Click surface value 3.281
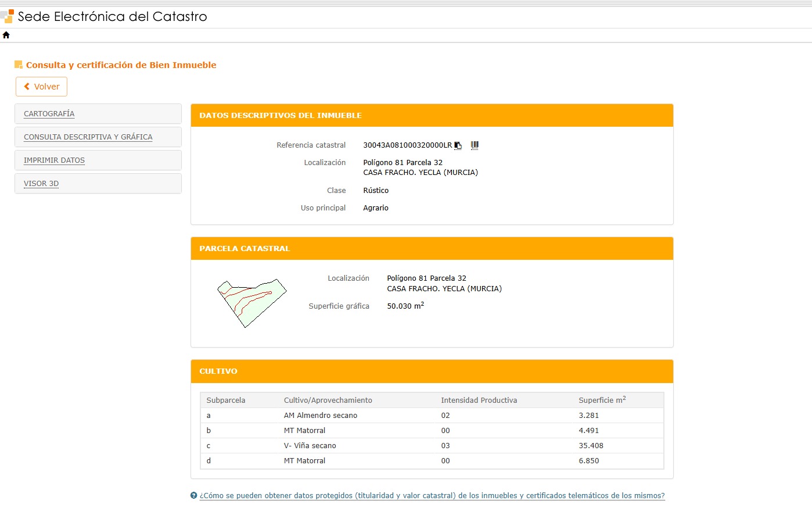This screenshot has height=515, width=812. pos(589,416)
